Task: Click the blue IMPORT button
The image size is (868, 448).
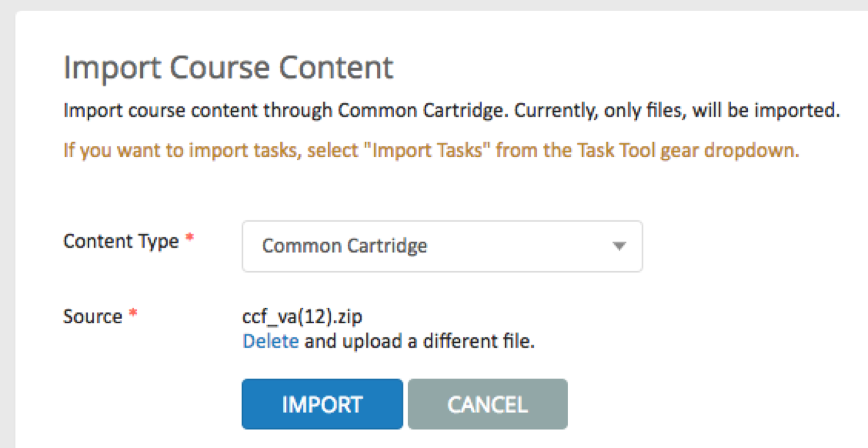Action: pos(322,404)
